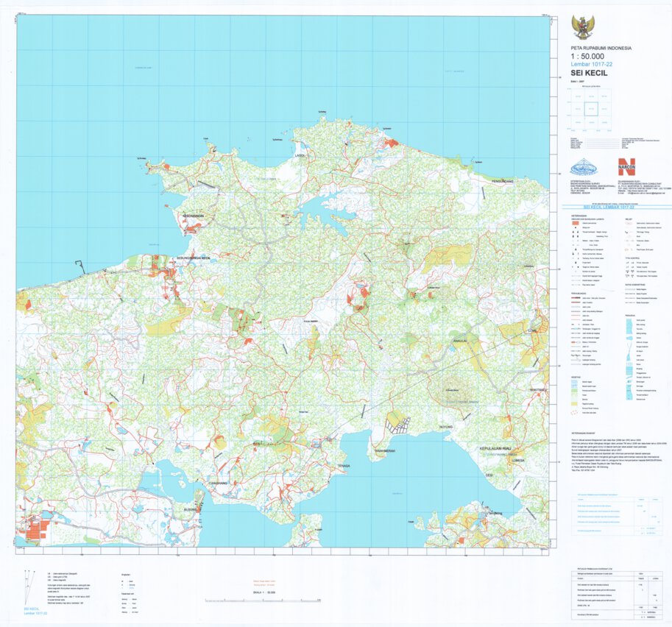The height and width of the screenshot is (627, 672).
Task: Select the highlighted center cell of the sheet index diagram
Action: coord(591,110)
